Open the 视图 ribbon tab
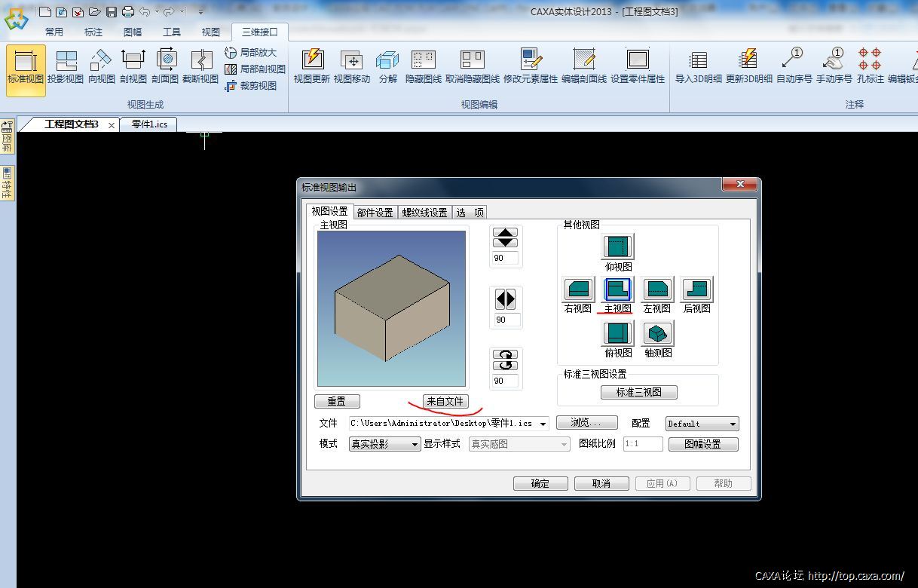The width and height of the screenshot is (918, 588). click(x=211, y=32)
